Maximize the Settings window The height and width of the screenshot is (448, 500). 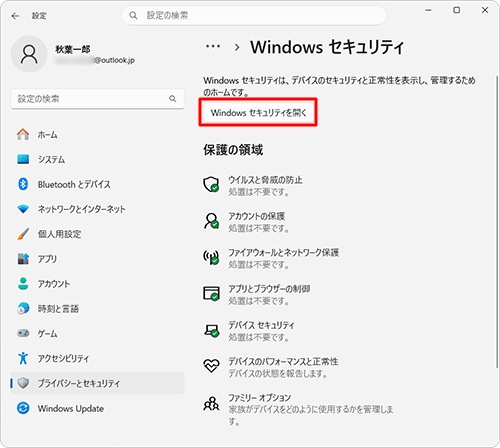tap(457, 10)
